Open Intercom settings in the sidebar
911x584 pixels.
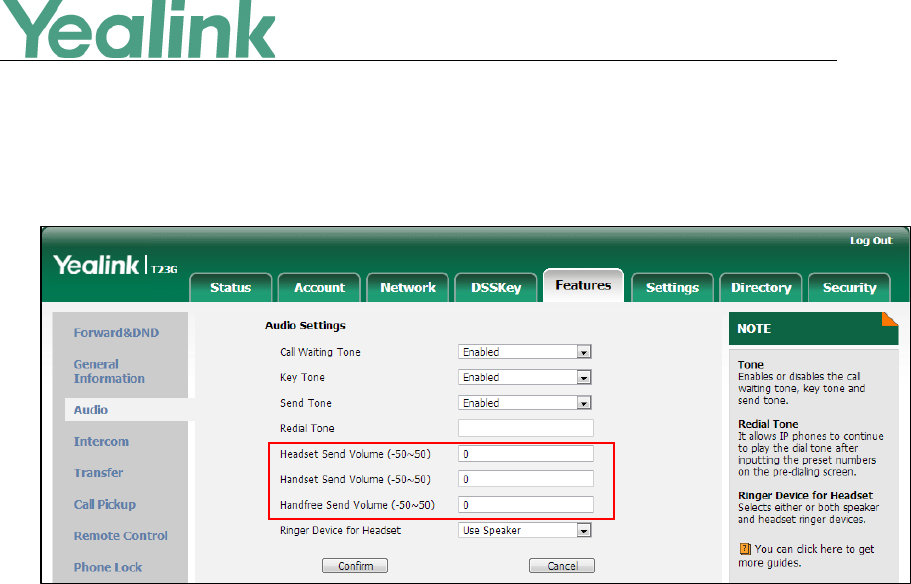101,442
